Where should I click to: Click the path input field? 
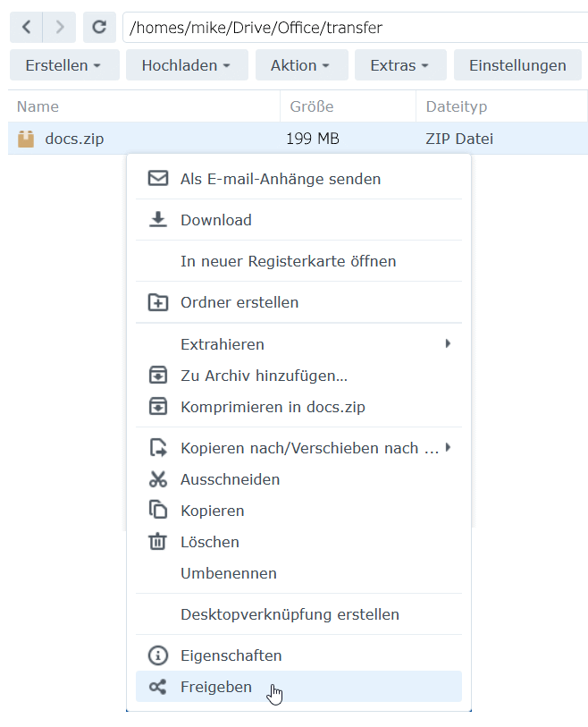[357, 27]
